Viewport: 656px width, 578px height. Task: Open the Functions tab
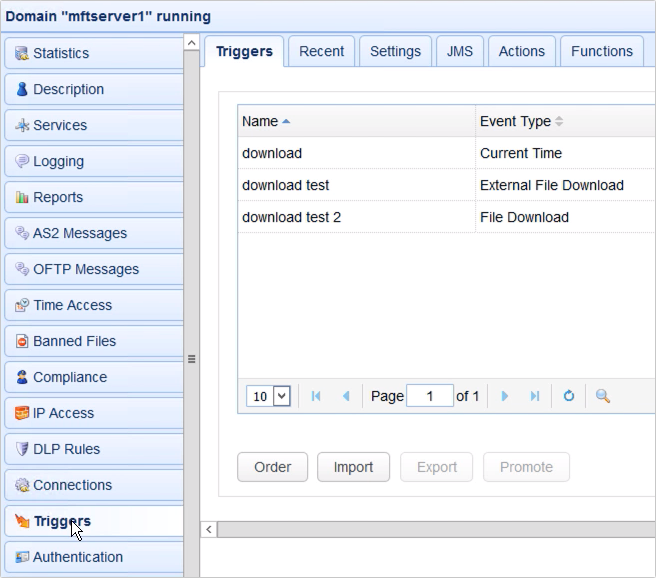click(601, 51)
